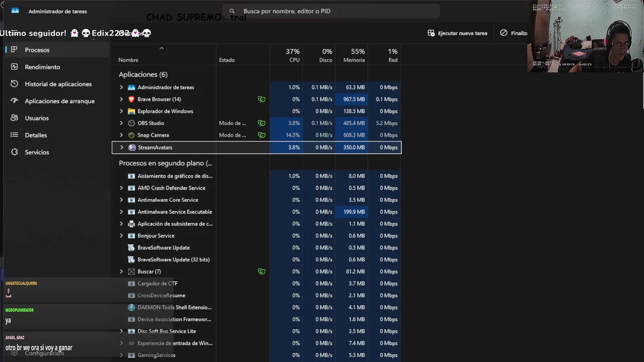Expand the Antimalware Service Executable row
Viewport: 644px width, 362px height.
point(121,212)
